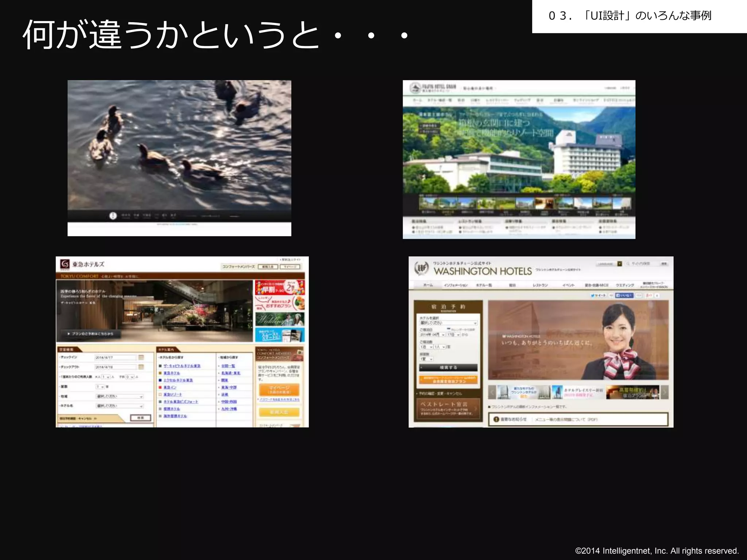This screenshot has width=747, height=560.
Task: Open the 1室 rooms dropdown on Washington form
Action: 426,359
